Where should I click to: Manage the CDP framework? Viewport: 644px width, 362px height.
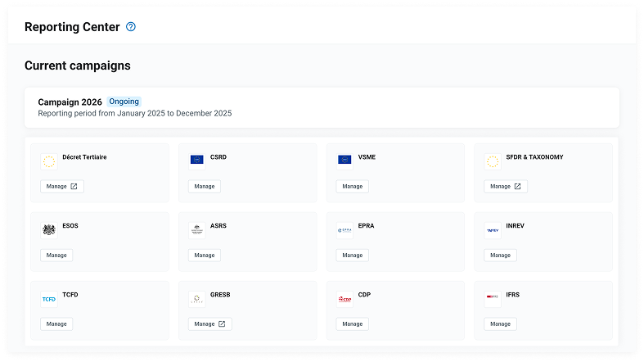coord(353,324)
